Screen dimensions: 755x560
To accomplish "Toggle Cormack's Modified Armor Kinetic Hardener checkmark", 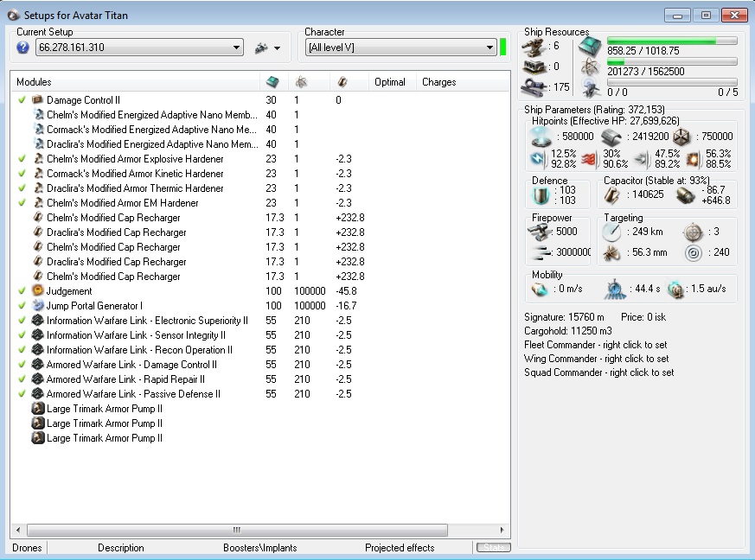I will coord(22,173).
